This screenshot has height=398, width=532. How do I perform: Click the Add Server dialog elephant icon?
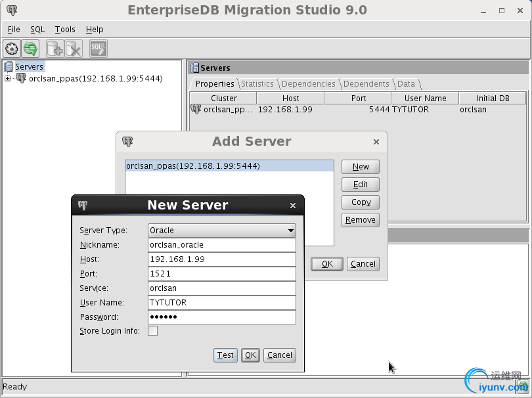(127, 141)
